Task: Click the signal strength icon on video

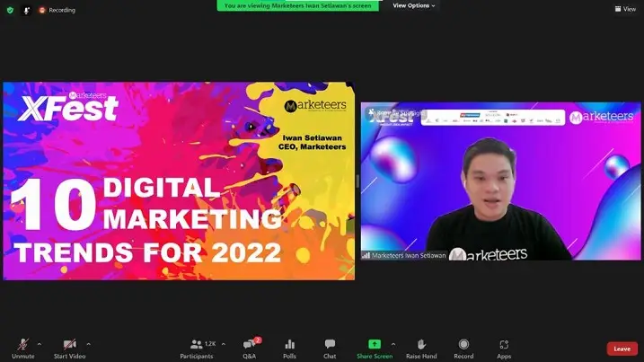Action: (x=366, y=256)
